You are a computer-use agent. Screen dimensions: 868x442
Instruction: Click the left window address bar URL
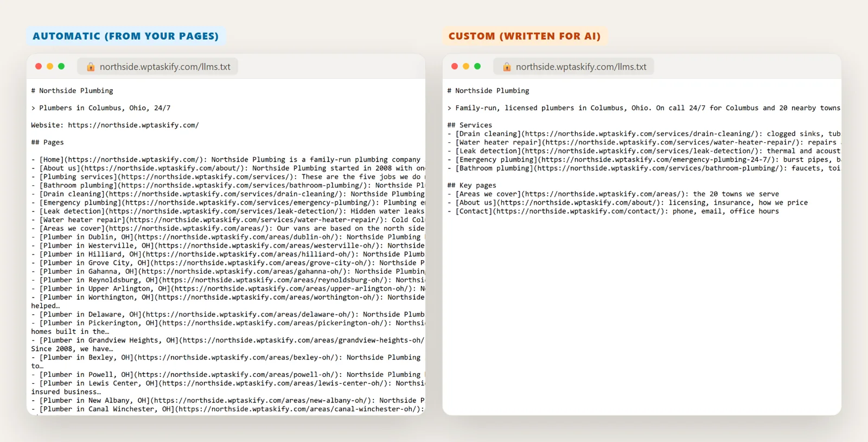coord(165,67)
